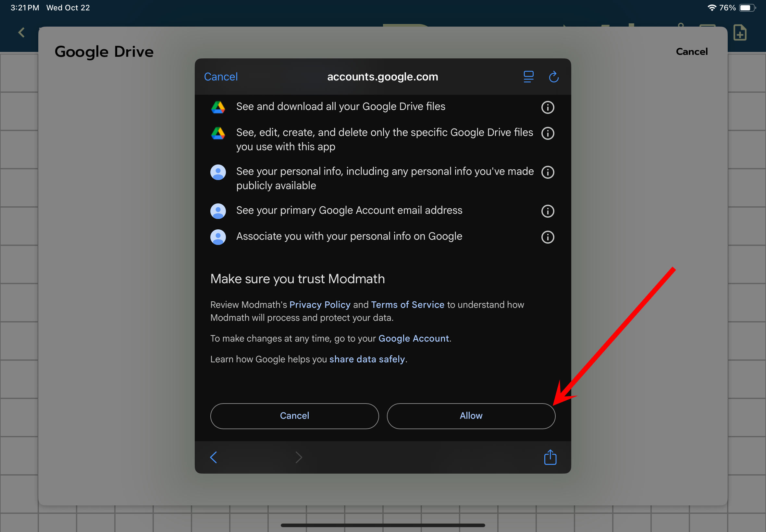The image size is (766, 532).
Task: Follow the Google Account link
Action: 414,338
